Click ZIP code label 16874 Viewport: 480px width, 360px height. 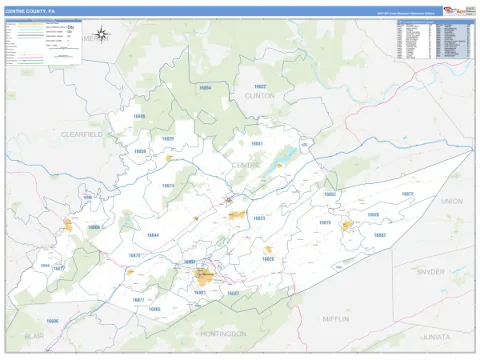(168, 186)
